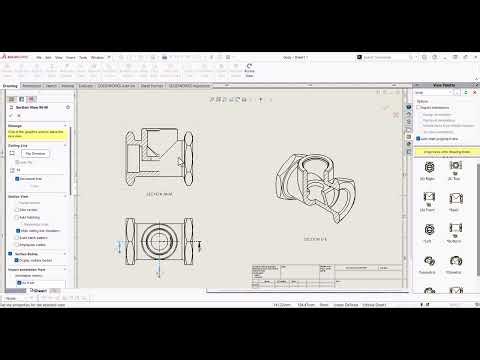Click the confirmation corner X in graphics area
Screen dimensions: 480x360
pyautogui.click(x=396, y=115)
